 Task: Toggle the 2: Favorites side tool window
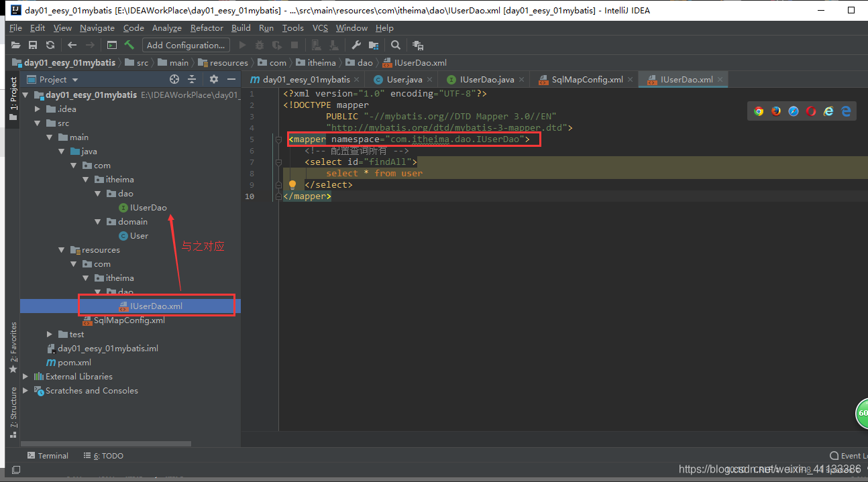(13, 348)
